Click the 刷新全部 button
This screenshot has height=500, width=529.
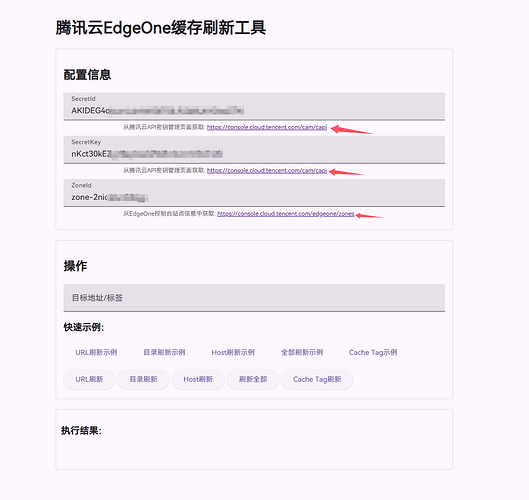[x=253, y=379]
